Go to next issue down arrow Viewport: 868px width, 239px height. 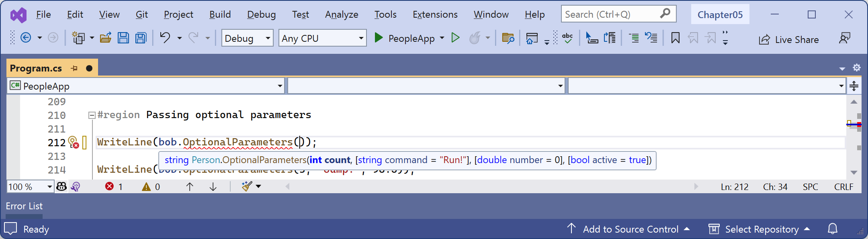[x=213, y=186]
